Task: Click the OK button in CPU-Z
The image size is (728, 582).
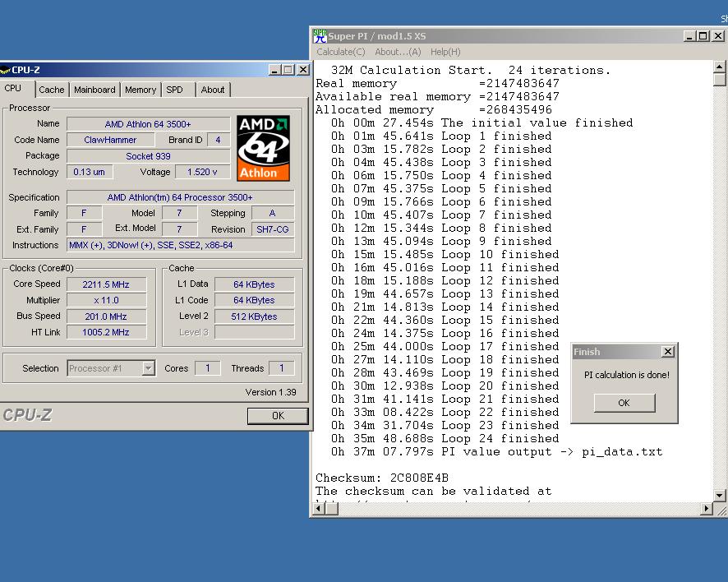Action: (278, 416)
